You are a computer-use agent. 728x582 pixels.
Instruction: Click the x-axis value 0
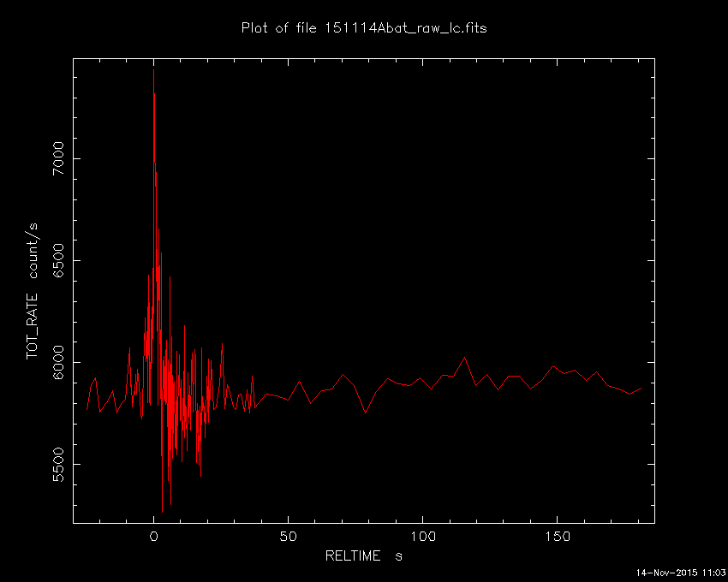[x=153, y=537]
